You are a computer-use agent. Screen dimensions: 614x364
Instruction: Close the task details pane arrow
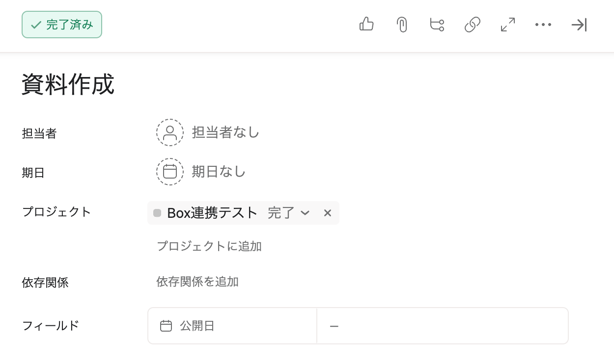click(579, 25)
